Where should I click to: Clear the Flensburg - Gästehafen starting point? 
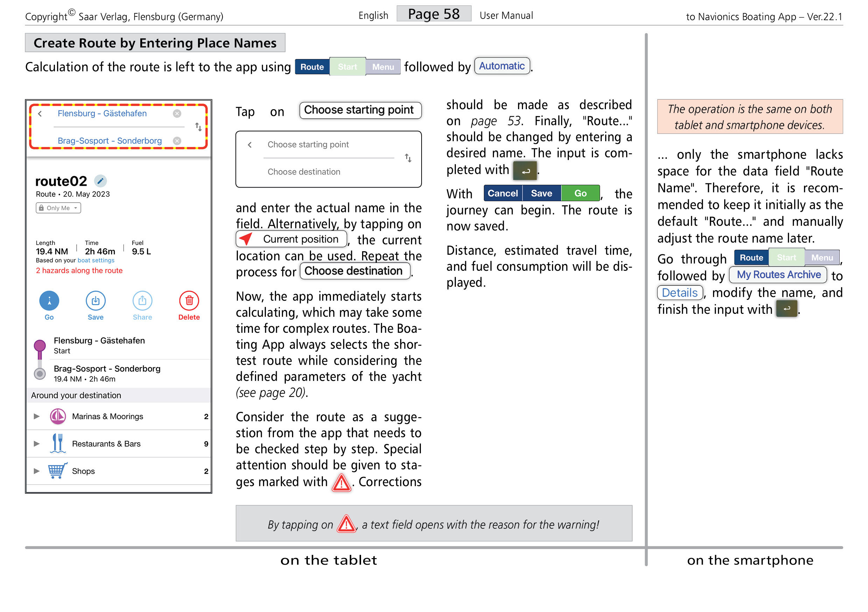(177, 113)
